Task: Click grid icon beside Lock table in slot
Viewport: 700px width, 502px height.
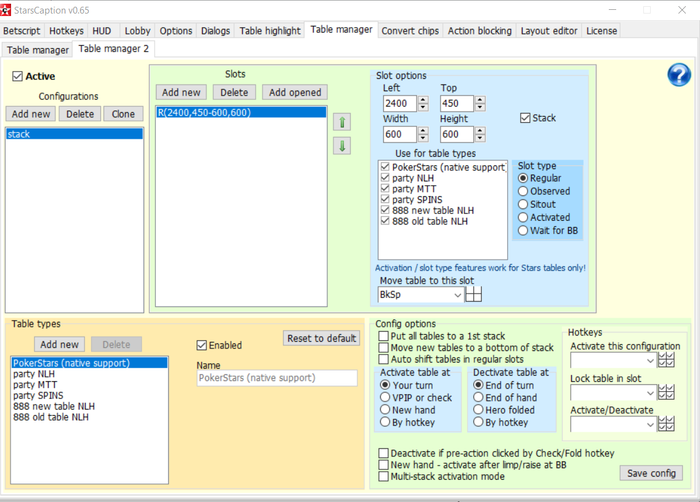Action: [x=666, y=392]
